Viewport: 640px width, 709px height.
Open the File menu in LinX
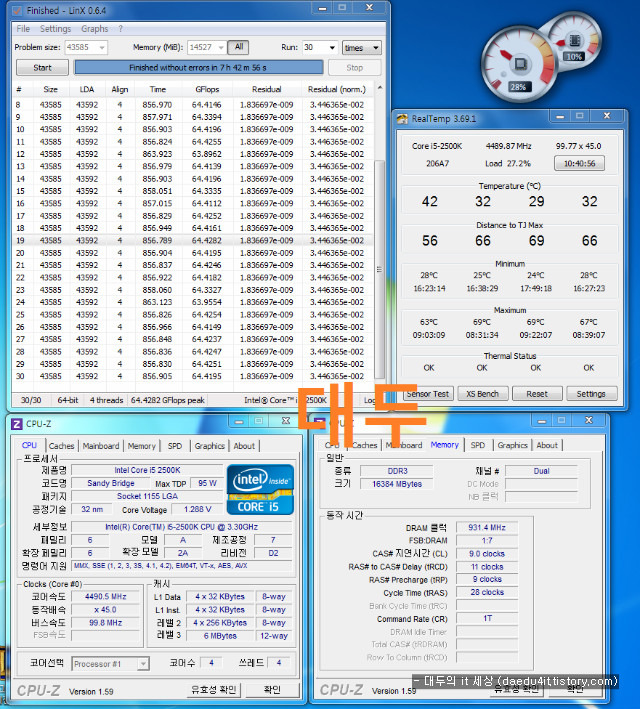coord(23,28)
